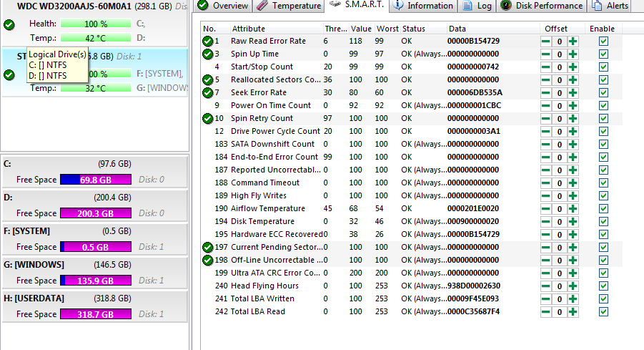Click the ST disk health status icon
This screenshot has width=644, height=350.
9,75
